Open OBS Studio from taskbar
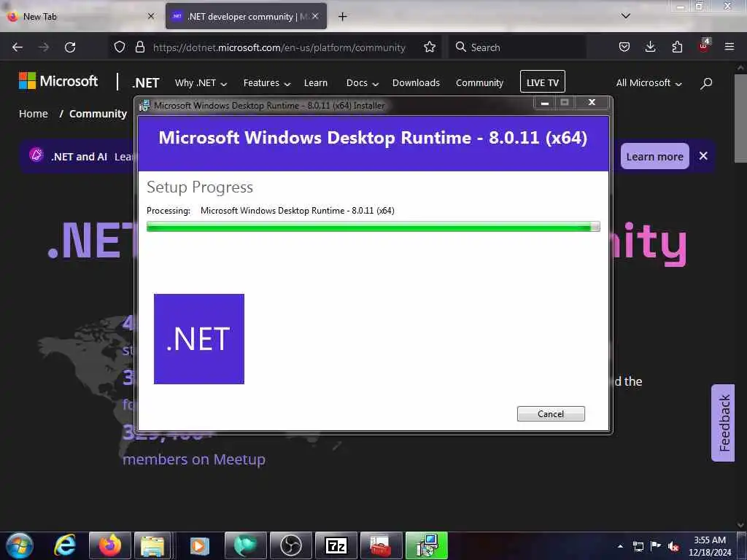This screenshot has height=560, width=747. [290, 545]
